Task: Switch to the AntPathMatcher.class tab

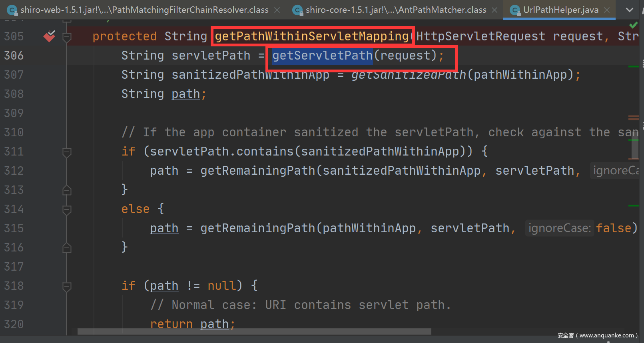Action: coord(396,10)
